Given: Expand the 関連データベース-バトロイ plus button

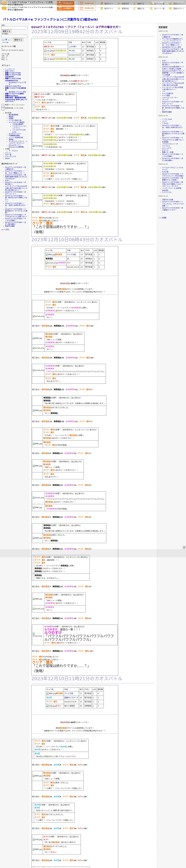Looking at the screenshot, I should 3,105.
